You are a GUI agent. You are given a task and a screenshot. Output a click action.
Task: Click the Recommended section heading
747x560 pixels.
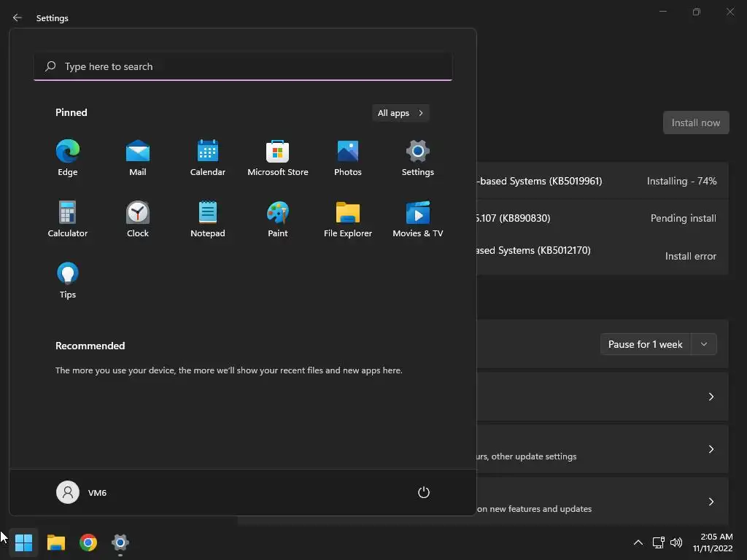click(x=90, y=346)
